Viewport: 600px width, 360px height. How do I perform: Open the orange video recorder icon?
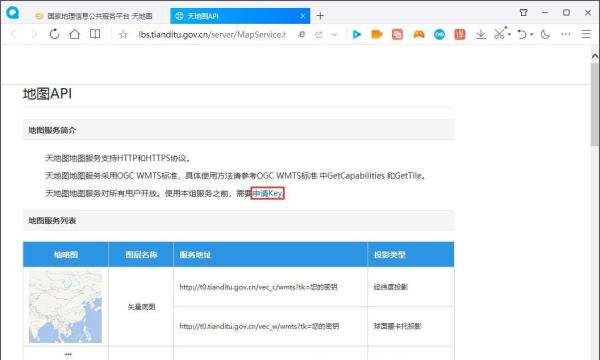click(x=377, y=34)
